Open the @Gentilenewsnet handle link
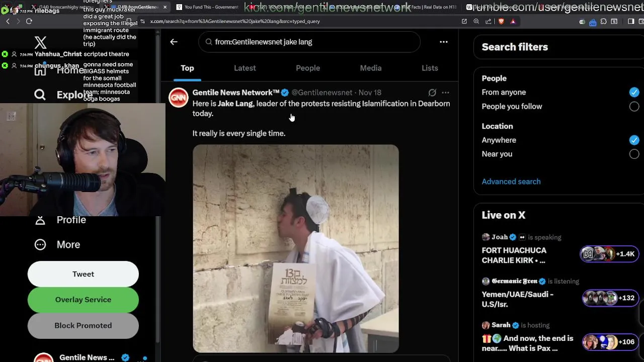Viewport: 644px width, 362px height. point(322,93)
